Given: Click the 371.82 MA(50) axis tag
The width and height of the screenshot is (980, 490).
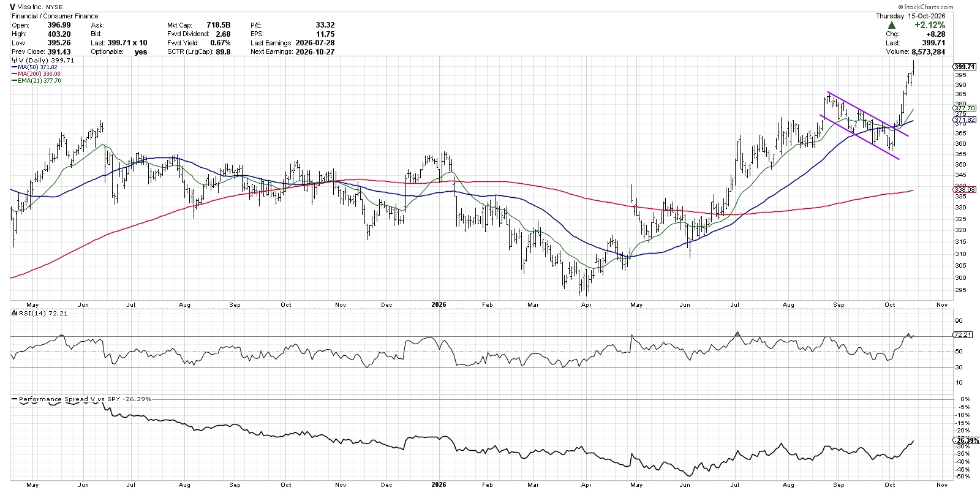Looking at the screenshot, I should click(965, 119).
